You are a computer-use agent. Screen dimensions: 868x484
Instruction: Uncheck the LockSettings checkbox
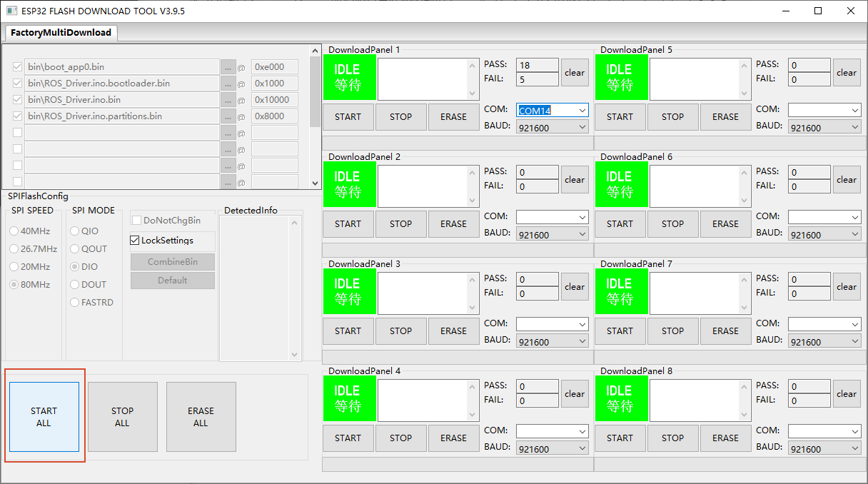point(135,241)
